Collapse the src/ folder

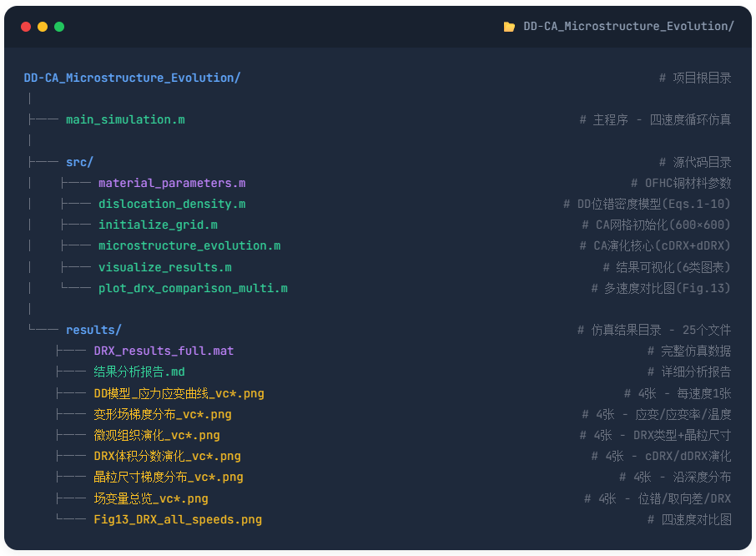79,162
